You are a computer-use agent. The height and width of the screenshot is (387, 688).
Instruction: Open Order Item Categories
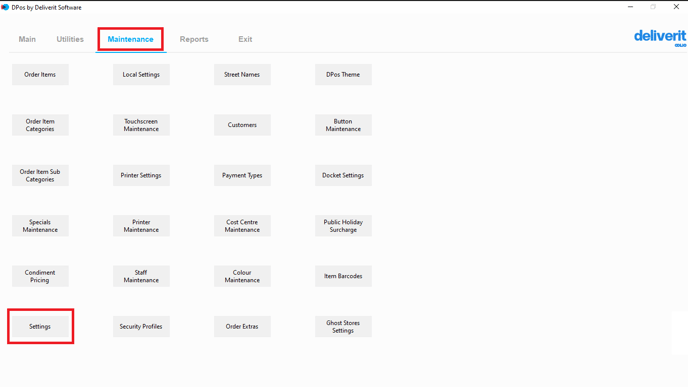(x=40, y=125)
